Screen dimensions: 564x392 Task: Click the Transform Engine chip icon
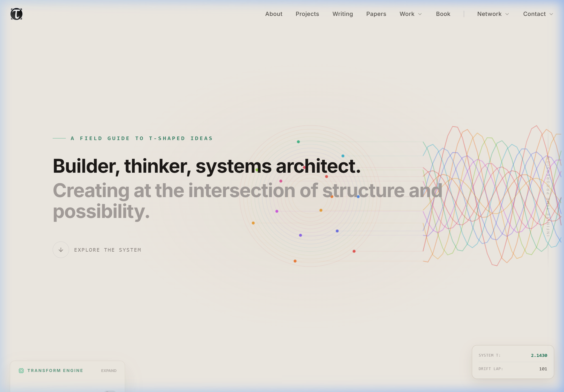coord(21,371)
